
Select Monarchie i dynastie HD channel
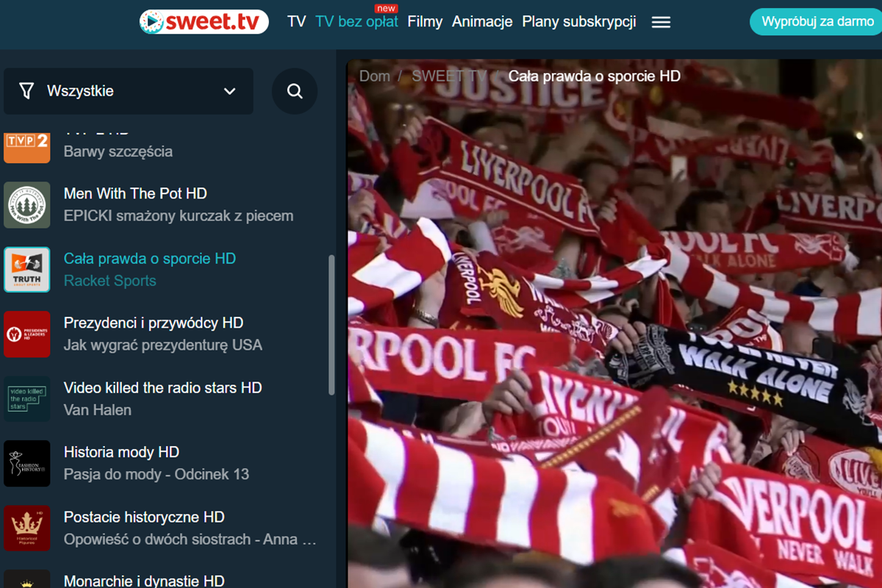point(144,581)
